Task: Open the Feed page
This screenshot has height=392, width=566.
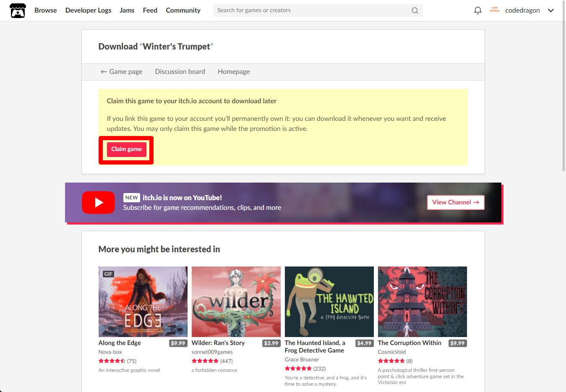Action: click(150, 10)
